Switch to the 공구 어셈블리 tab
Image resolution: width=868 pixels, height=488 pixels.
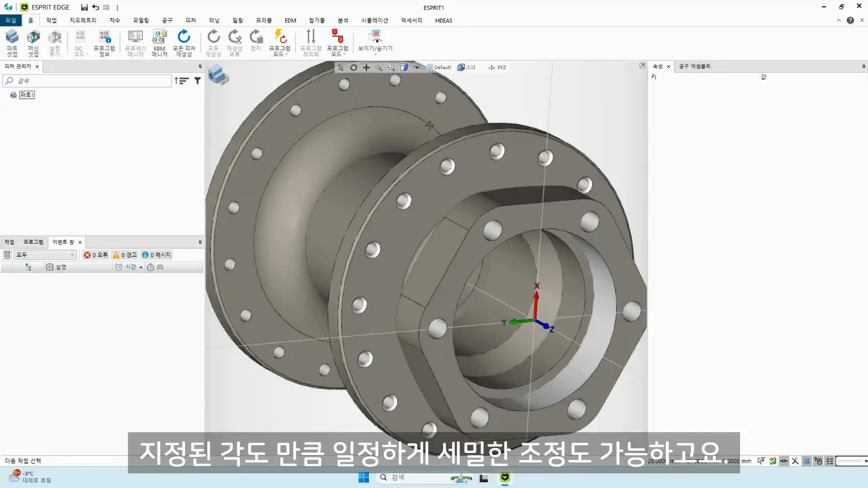pyautogui.click(x=694, y=66)
